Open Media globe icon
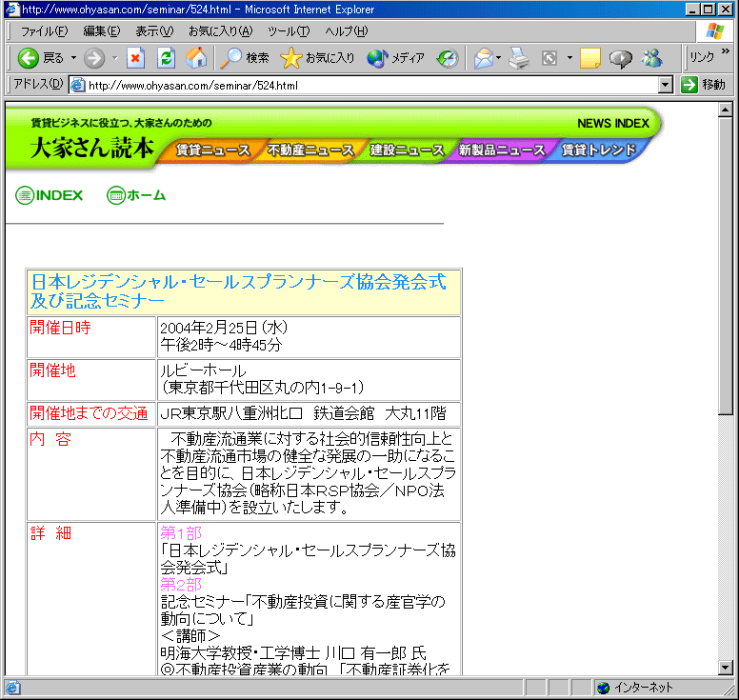 [x=377, y=58]
